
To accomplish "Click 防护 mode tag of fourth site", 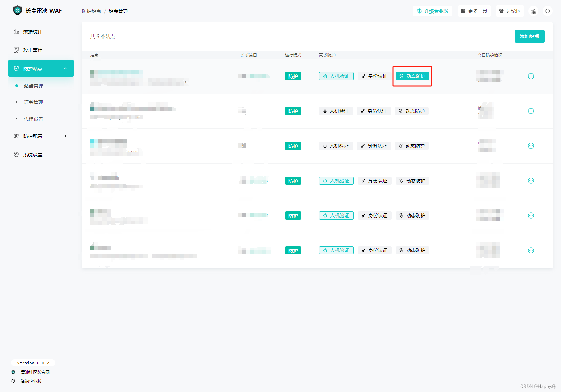I will [x=293, y=181].
